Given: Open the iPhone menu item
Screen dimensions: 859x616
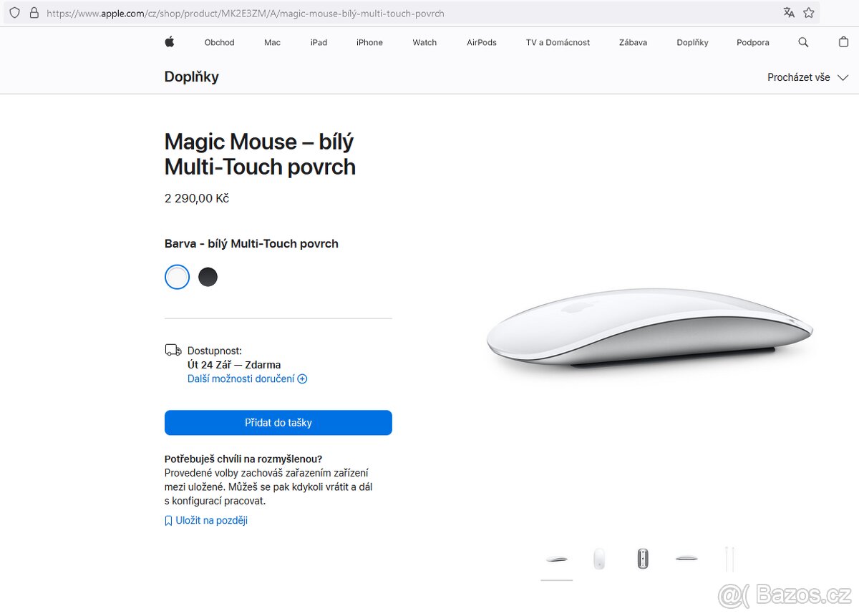Looking at the screenshot, I should pos(369,42).
